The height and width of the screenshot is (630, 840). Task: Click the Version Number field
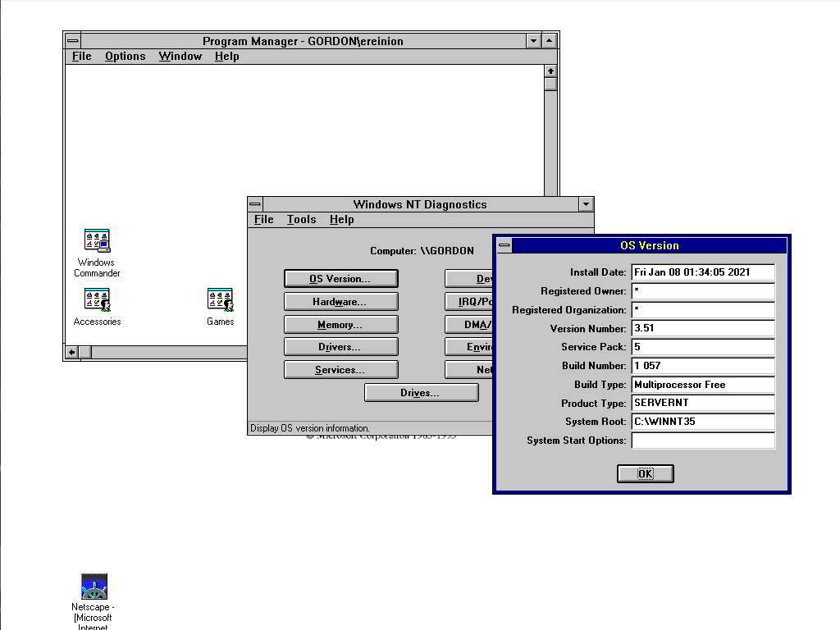coord(702,328)
